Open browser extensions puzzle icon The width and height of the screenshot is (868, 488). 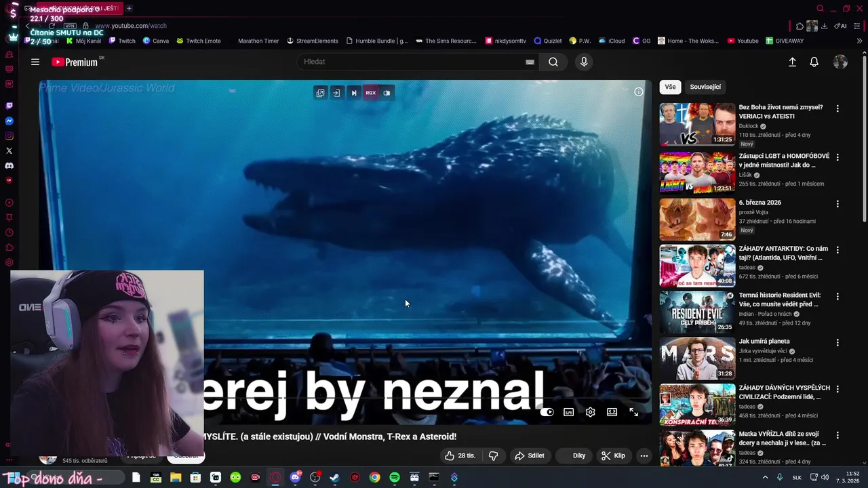point(800,26)
